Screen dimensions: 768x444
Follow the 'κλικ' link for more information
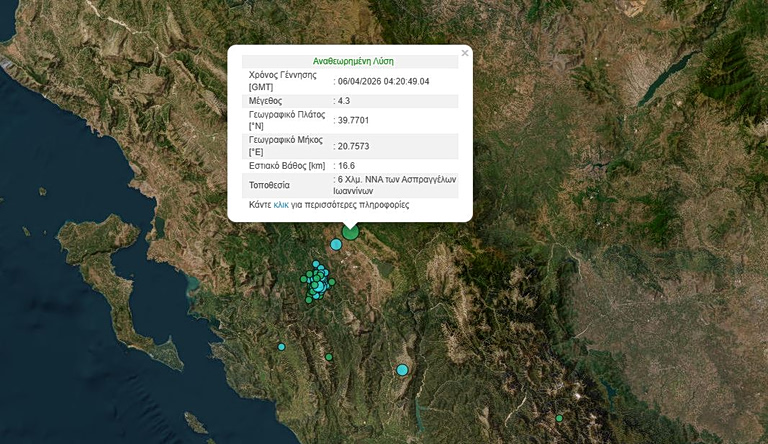tap(281, 205)
